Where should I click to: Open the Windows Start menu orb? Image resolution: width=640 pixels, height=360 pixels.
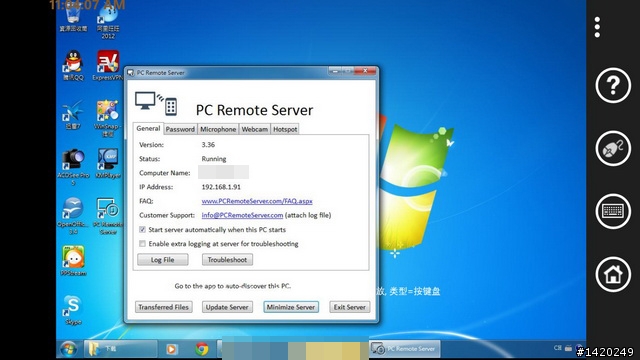tap(68, 349)
